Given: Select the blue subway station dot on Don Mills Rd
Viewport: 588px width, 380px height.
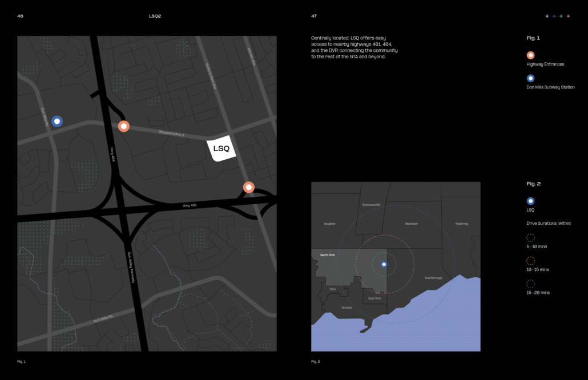Looking at the screenshot, I should pyautogui.click(x=57, y=121).
